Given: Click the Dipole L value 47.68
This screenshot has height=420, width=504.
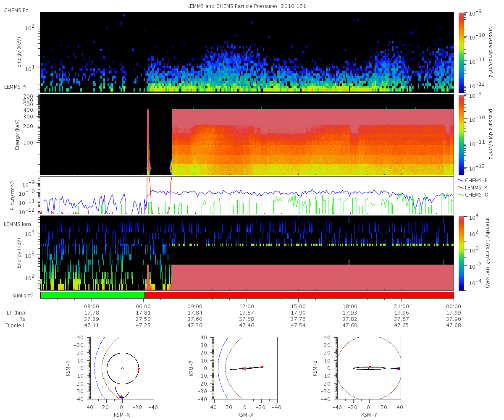Looking at the screenshot, I should (454, 325).
